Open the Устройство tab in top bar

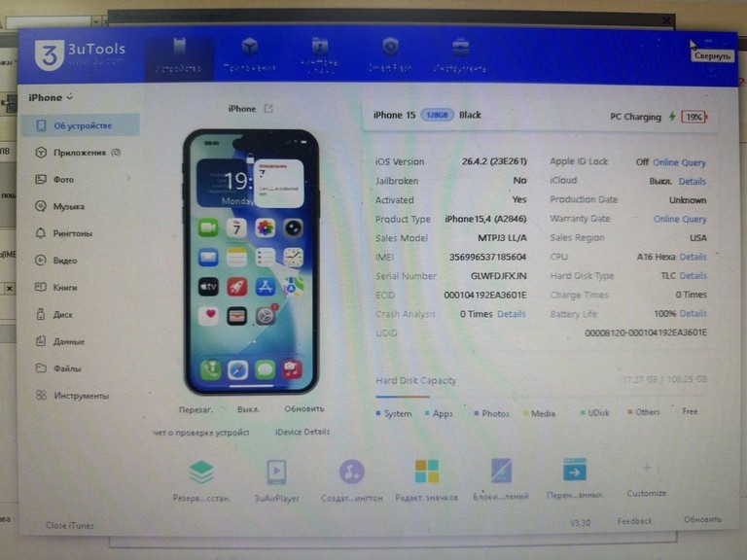click(179, 56)
